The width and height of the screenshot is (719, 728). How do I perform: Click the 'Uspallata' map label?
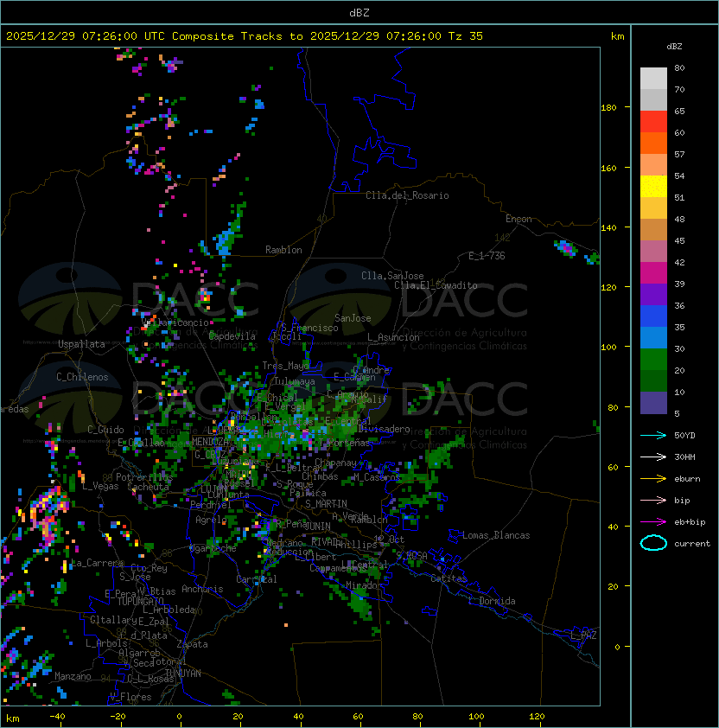point(81,344)
